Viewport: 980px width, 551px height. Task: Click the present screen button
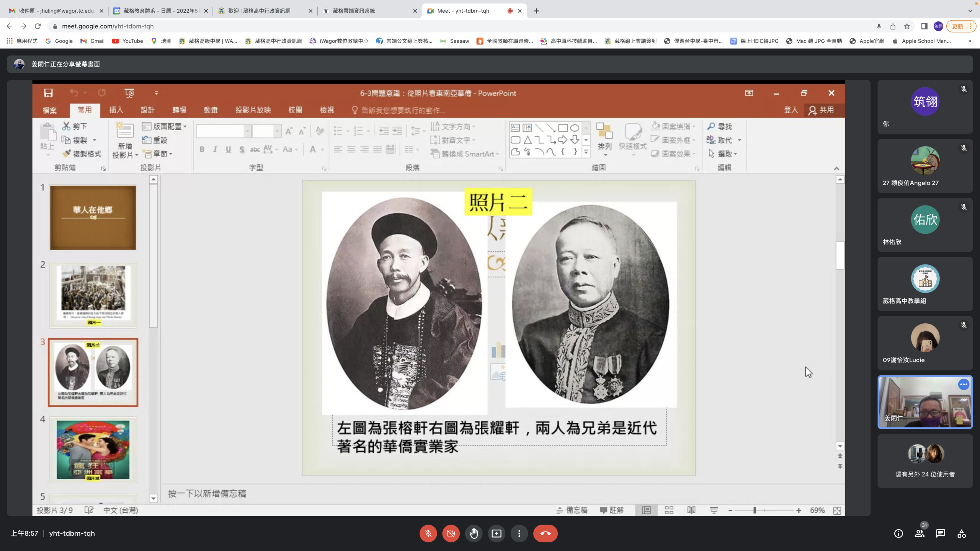tap(497, 533)
